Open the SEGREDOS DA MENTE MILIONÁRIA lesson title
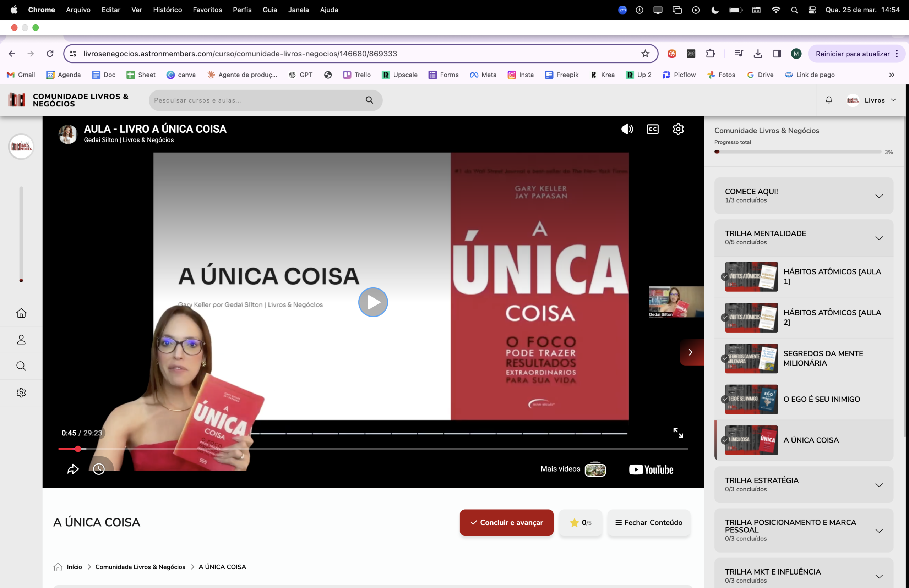This screenshot has width=909, height=588. 823,358
